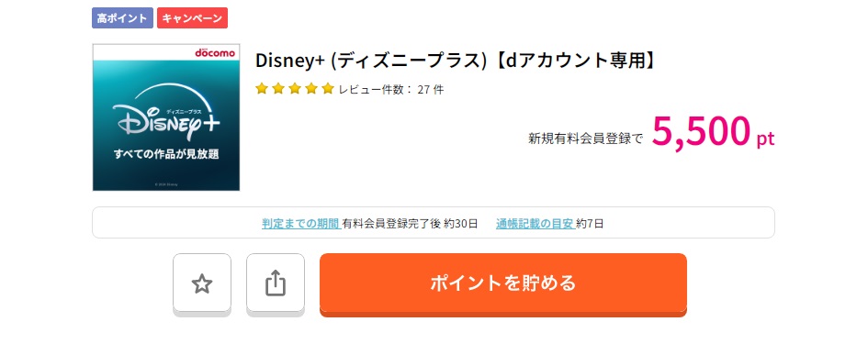Click the docomo logo in the banner

215,52
